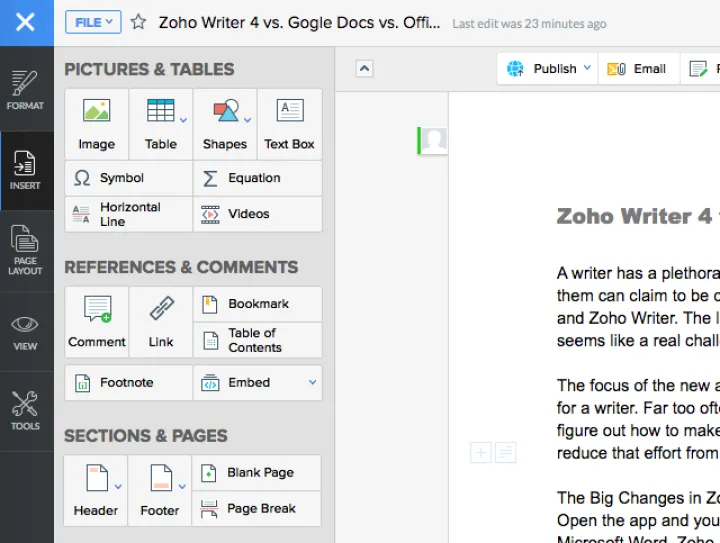The width and height of the screenshot is (720, 543).
Task: Click the document title field
Action: point(297,22)
